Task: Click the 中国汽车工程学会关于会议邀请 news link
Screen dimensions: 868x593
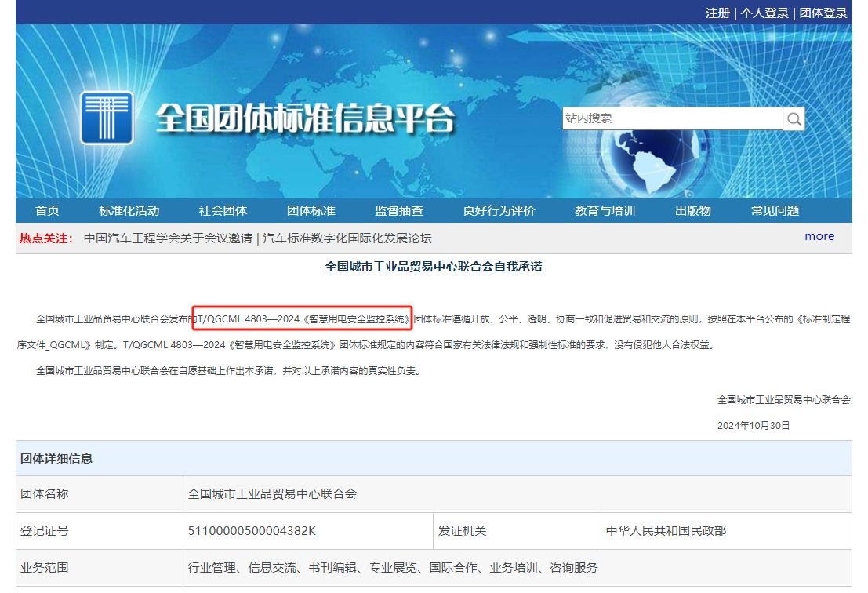Action: tap(168, 238)
